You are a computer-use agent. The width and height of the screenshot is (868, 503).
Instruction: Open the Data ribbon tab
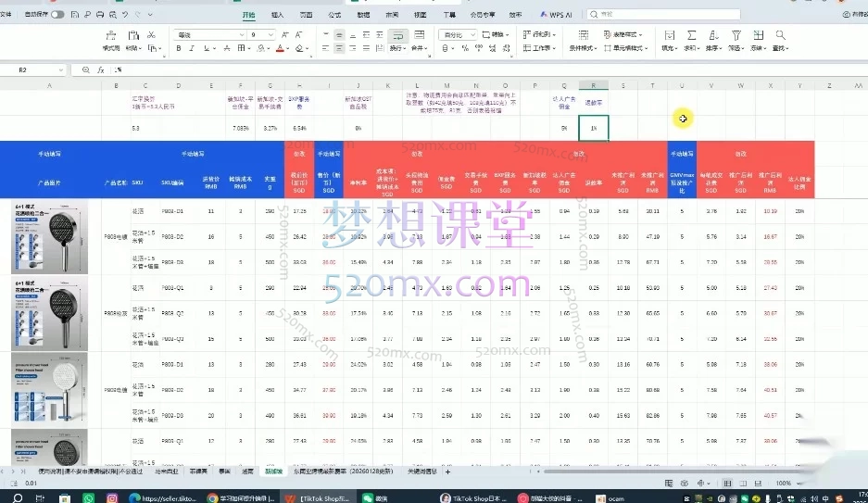point(363,15)
